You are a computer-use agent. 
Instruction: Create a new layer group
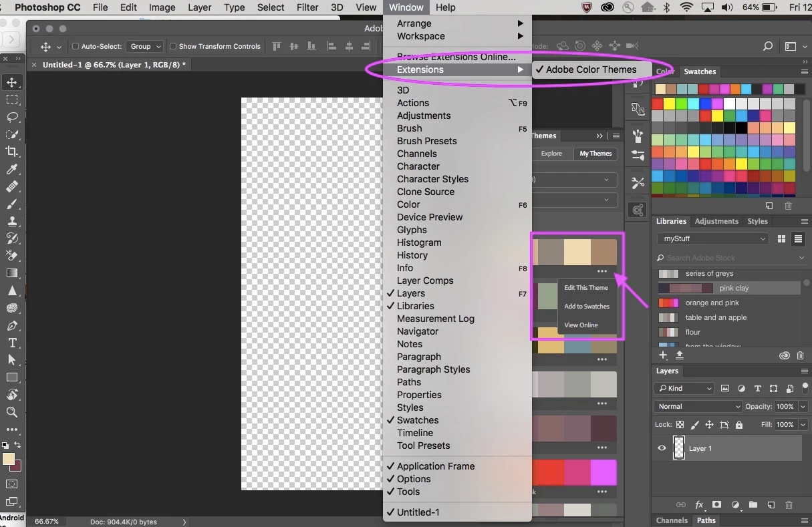753,505
